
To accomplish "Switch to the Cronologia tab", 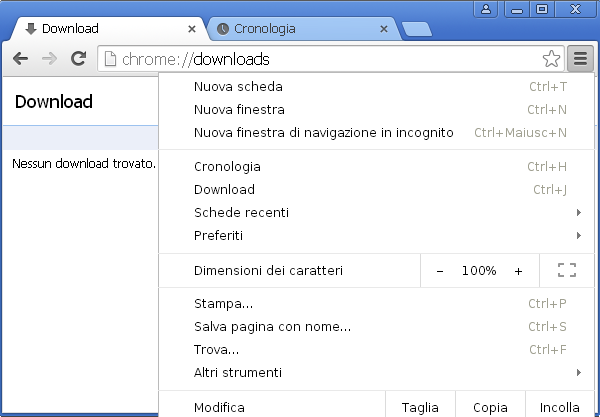I will pos(302,29).
